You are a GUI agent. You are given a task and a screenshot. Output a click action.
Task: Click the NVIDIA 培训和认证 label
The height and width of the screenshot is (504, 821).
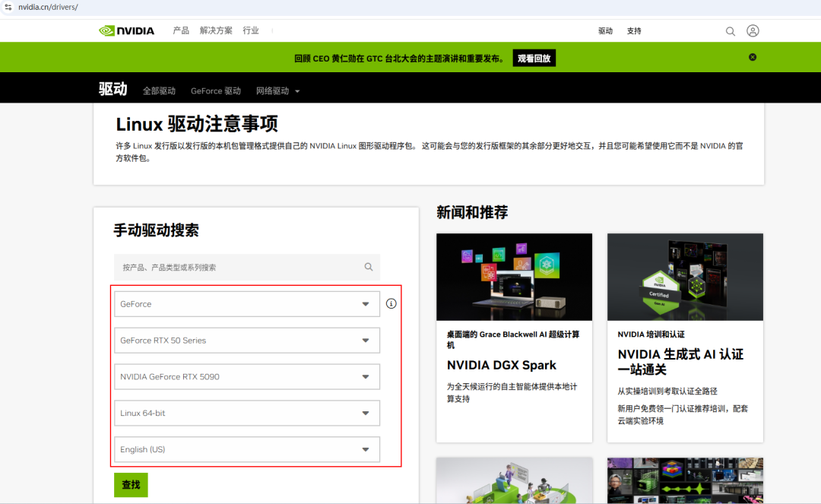point(651,334)
